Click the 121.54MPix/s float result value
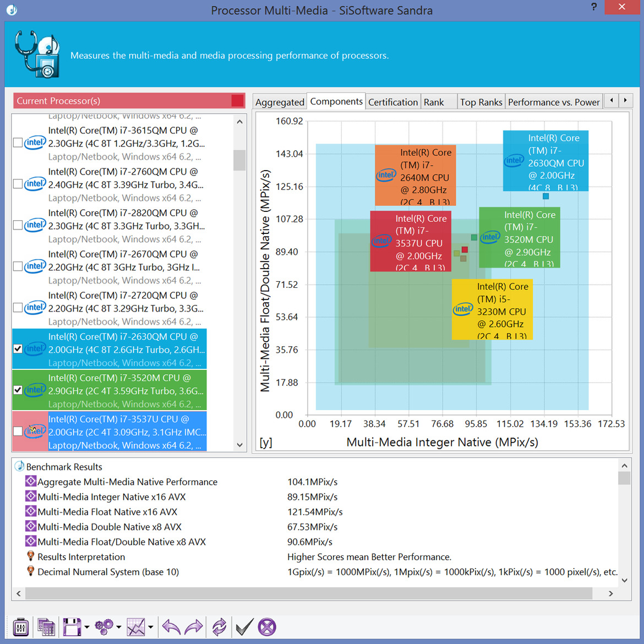 315,512
